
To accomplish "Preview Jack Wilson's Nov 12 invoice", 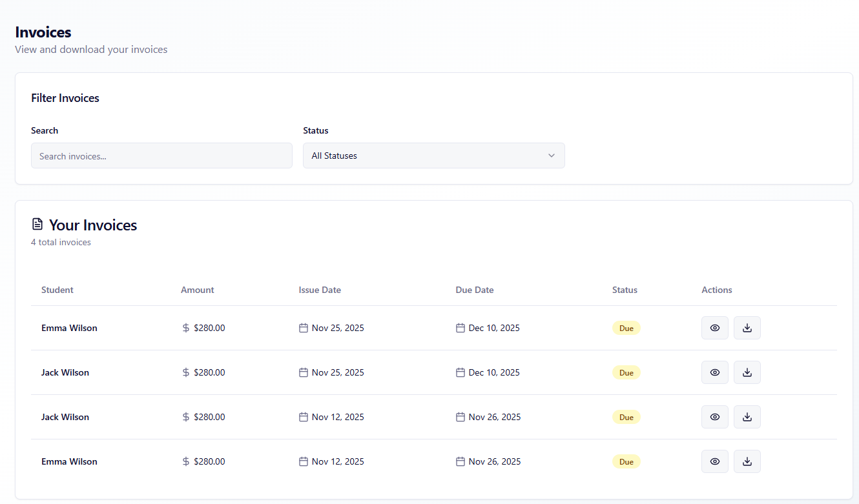I will coord(714,417).
